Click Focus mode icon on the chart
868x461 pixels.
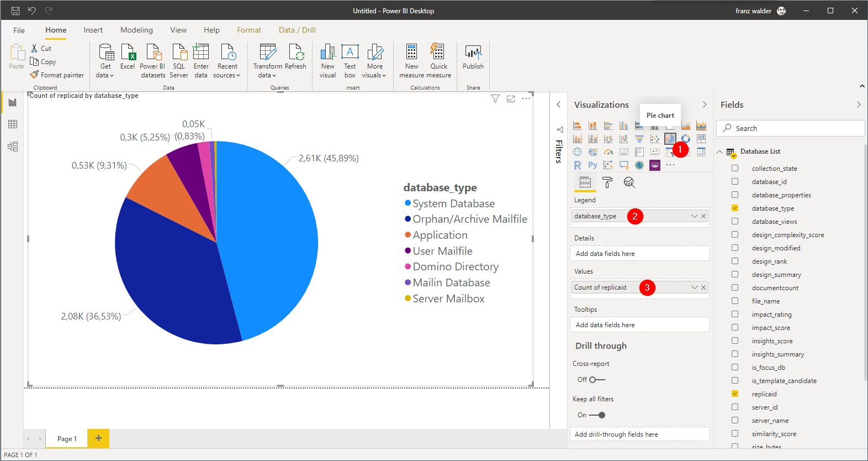tap(511, 99)
